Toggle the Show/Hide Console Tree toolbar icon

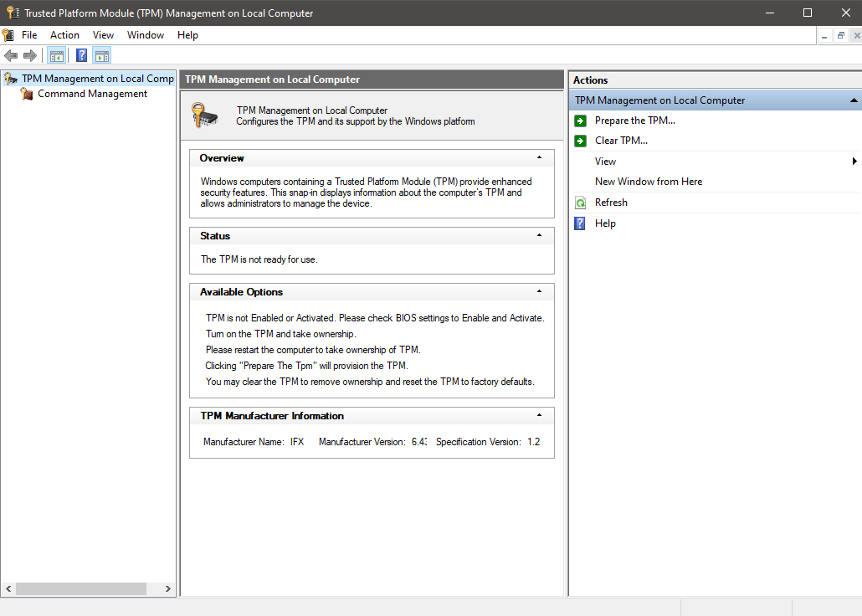(x=57, y=55)
